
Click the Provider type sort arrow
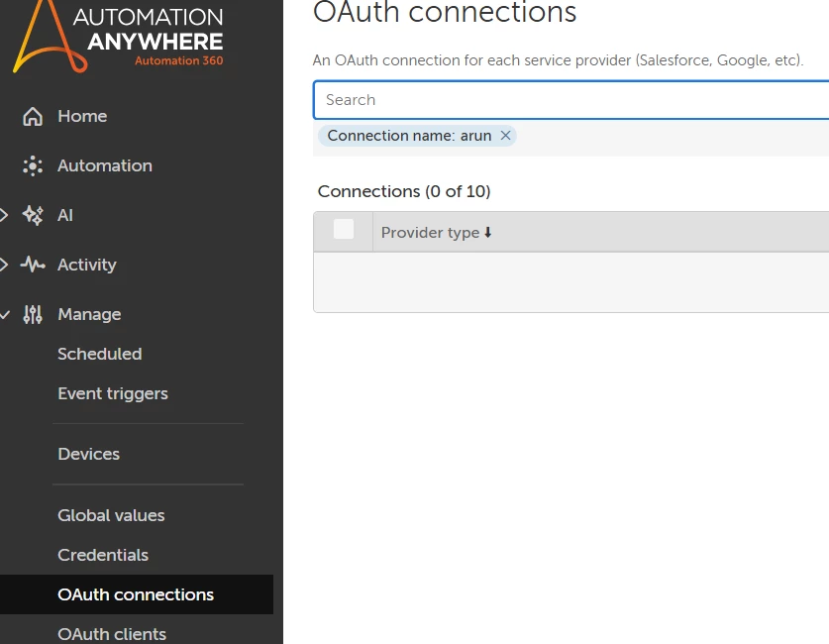pyautogui.click(x=487, y=232)
